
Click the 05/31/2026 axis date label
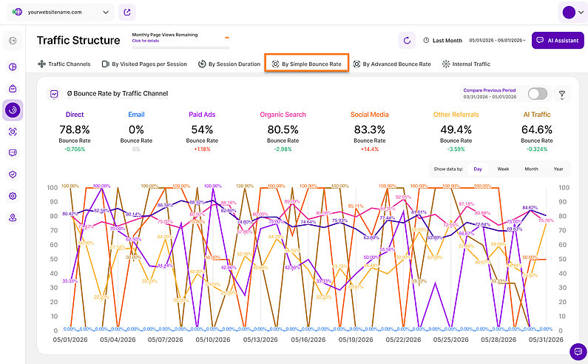pos(546,340)
